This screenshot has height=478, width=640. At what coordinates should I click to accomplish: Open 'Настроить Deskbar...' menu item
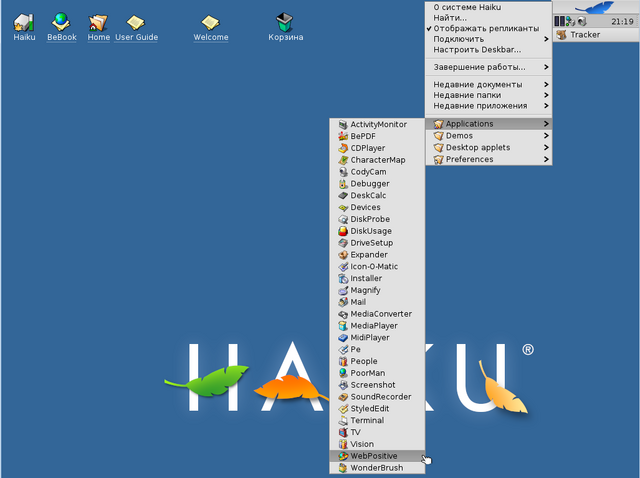click(489, 50)
